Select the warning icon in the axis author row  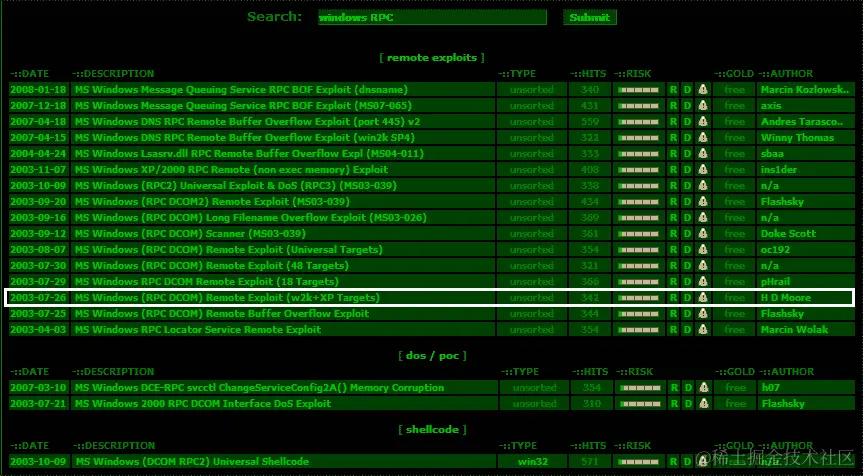click(702, 106)
